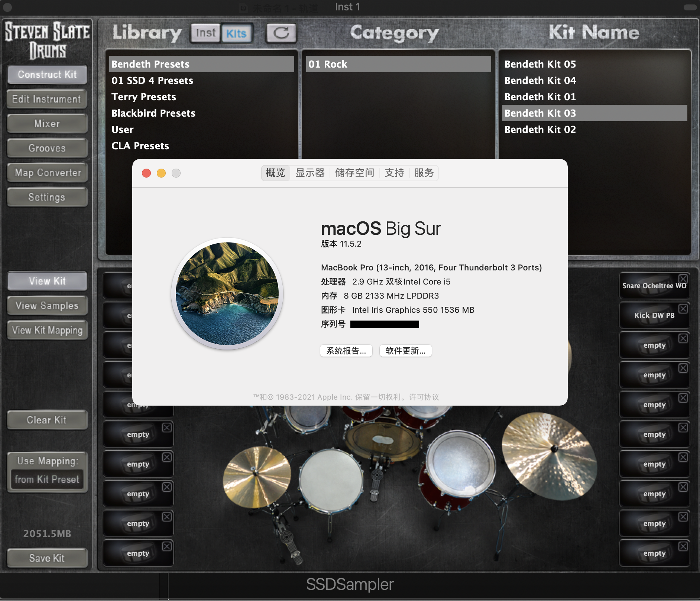Screen dimensions: 700x601
Task: Switch library to Inst mode
Action: coord(205,33)
